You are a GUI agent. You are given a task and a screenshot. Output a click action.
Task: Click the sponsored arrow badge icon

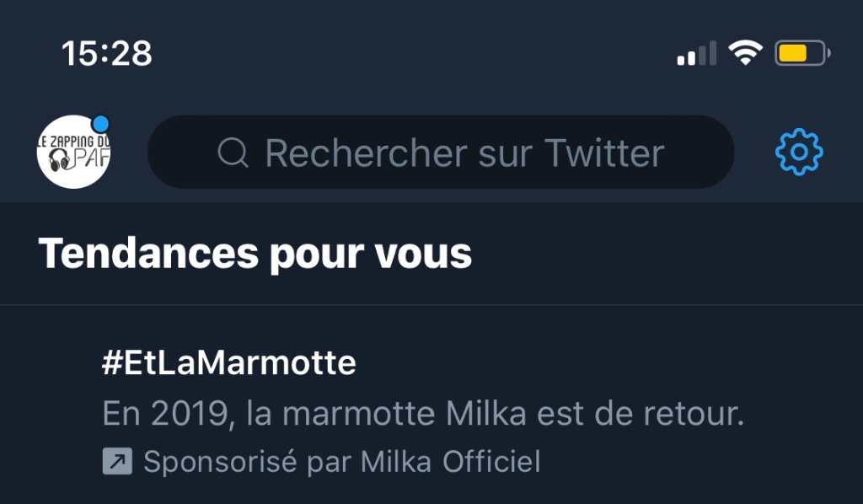point(117,461)
